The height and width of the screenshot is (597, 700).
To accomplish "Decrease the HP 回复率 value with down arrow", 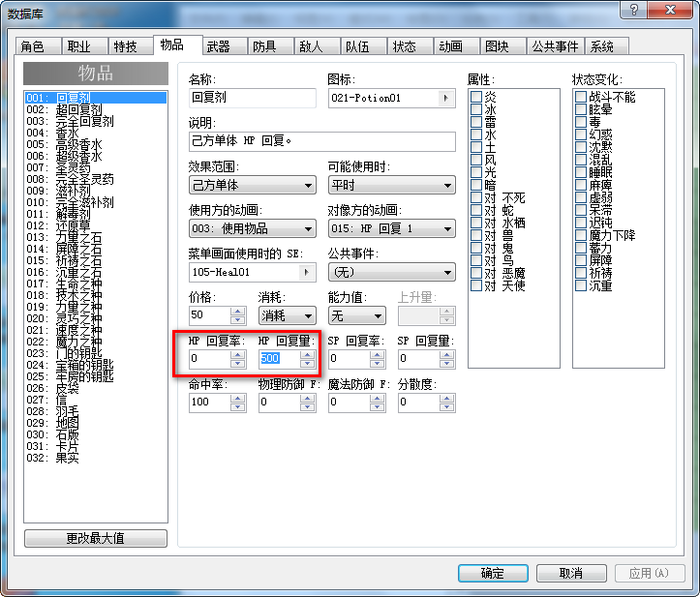I will click(238, 364).
